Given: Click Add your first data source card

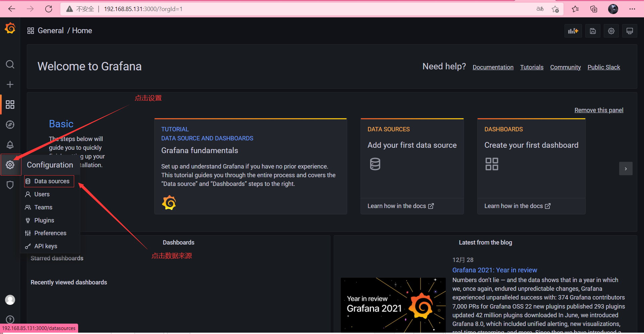Looking at the screenshot, I should (x=412, y=166).
